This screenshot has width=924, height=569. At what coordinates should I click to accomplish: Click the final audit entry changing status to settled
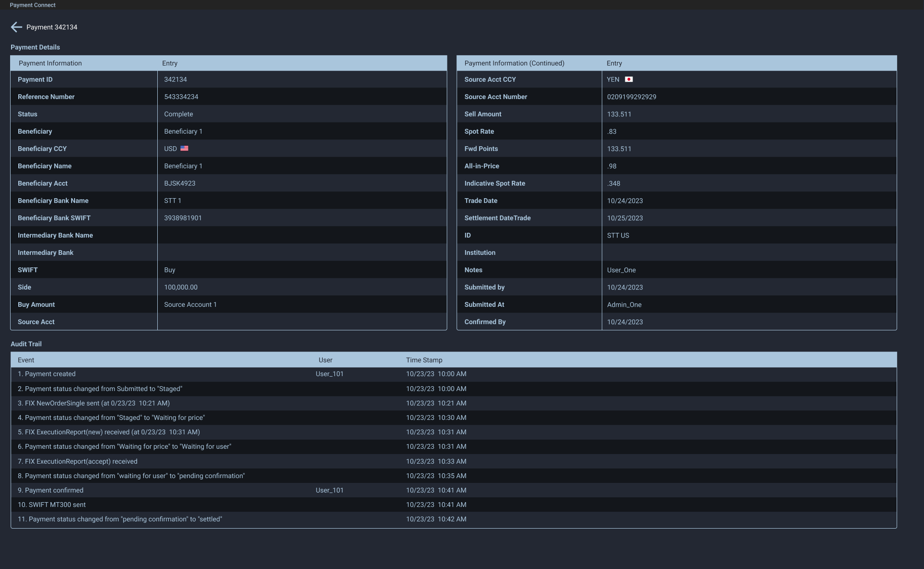[x=120, y=519]
